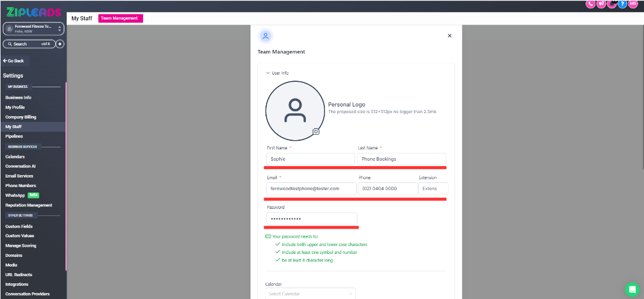
Task: Open the bell notifications icon
Action: 612,4
